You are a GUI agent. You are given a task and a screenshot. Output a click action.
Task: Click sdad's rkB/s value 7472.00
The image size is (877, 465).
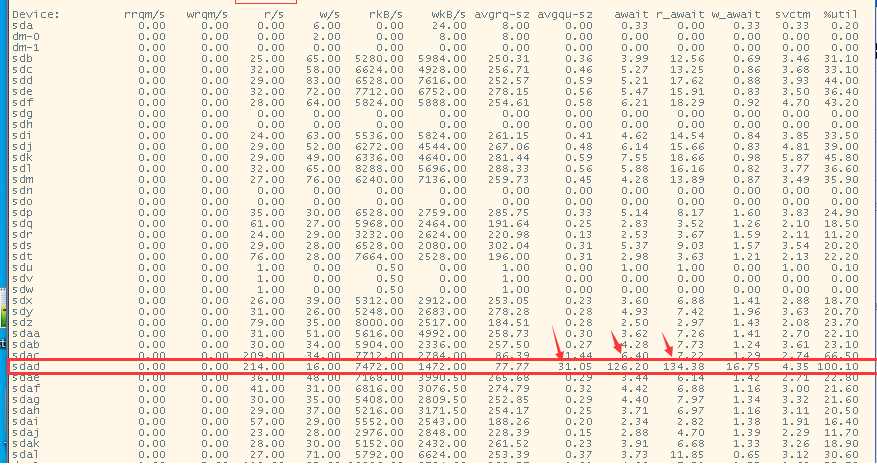[x=380, y=367]
